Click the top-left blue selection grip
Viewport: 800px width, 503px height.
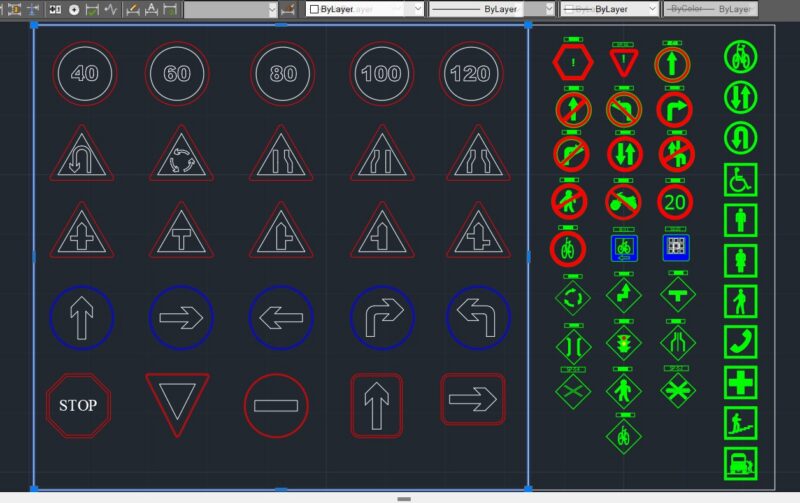[x=34, y=24]
